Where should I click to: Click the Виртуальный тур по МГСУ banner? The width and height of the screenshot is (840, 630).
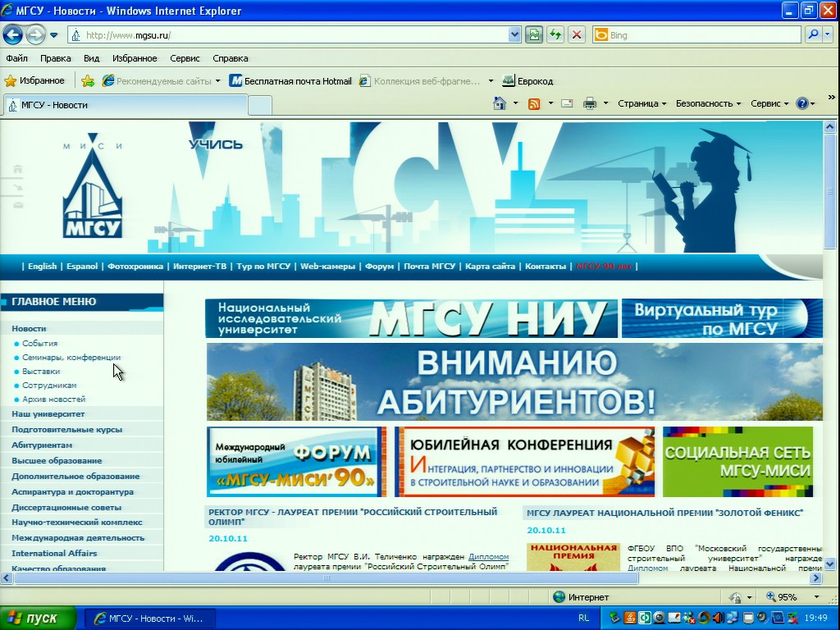(x=722, y=319)
